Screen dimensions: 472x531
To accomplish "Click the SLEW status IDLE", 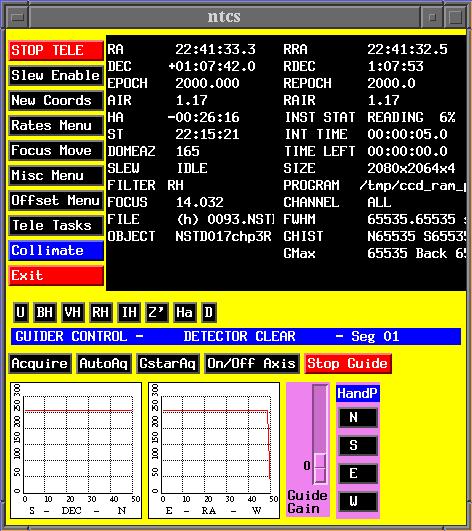I will pyautogui.click(x=192, y=168).
